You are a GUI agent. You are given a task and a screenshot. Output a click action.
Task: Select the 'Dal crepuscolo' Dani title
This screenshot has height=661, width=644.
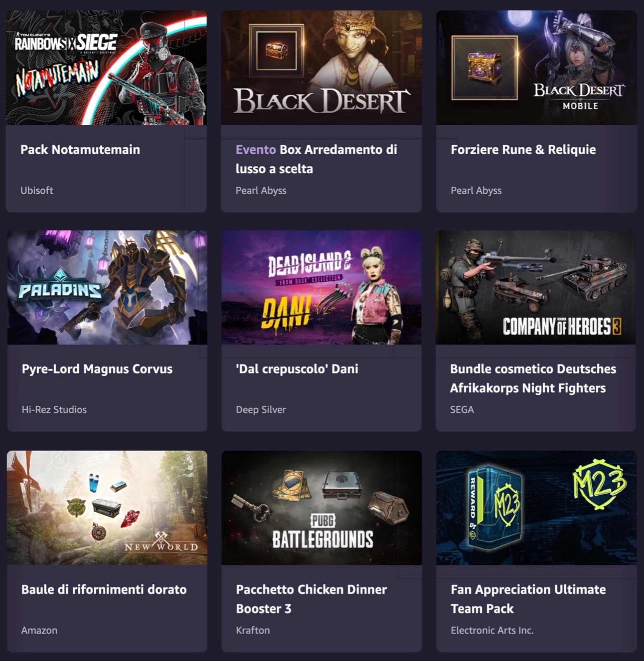pyautogui.click(x=297, y=369)
